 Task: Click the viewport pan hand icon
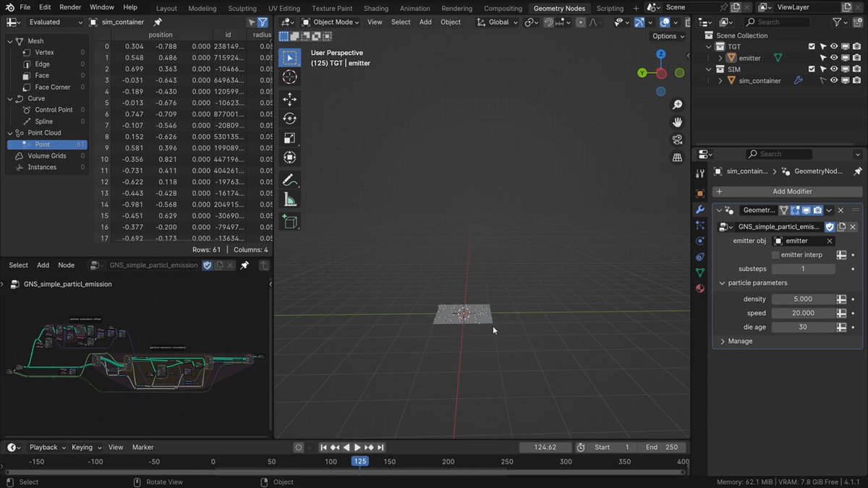678,122
